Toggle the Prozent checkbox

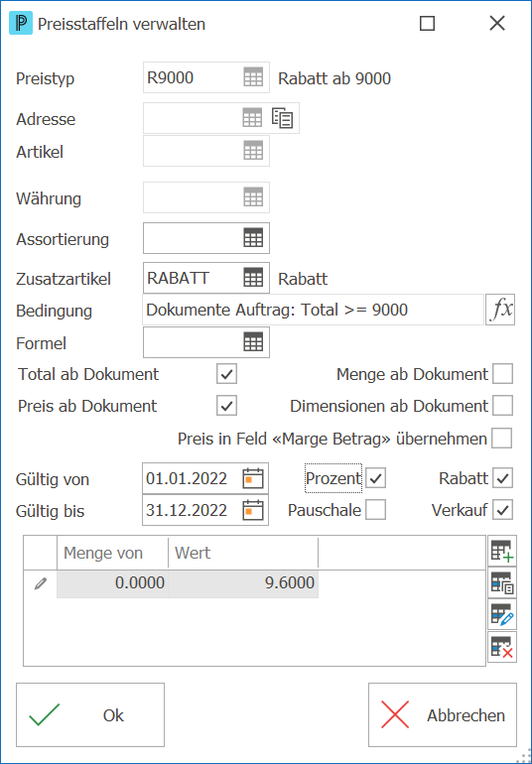[x=375, y=478]
